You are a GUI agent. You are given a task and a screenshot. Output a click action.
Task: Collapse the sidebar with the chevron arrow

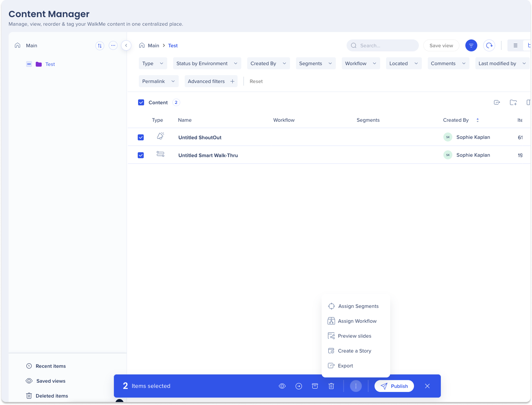click(126, 45)
